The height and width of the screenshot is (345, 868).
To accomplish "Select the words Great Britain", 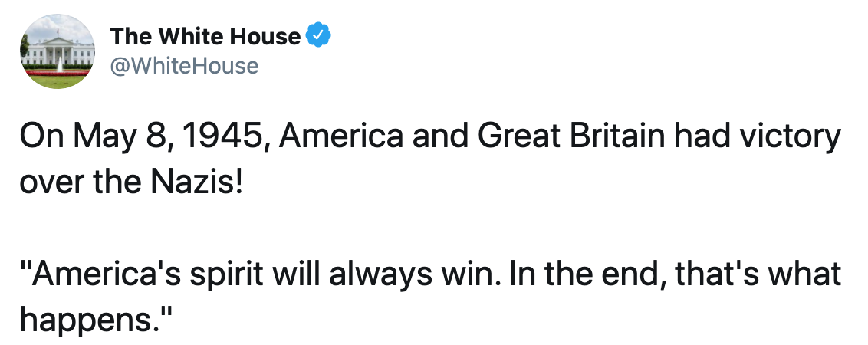I will click(x=571, y=136).
